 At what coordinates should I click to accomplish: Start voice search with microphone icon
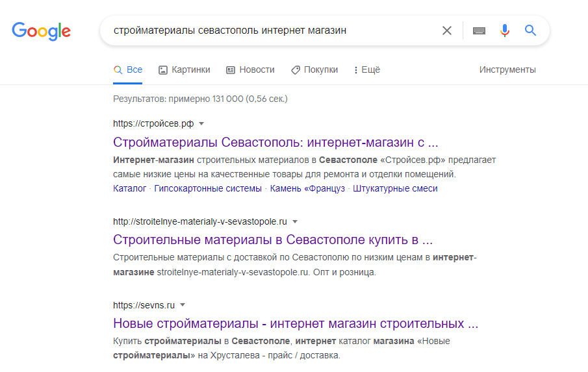(505, 31)
